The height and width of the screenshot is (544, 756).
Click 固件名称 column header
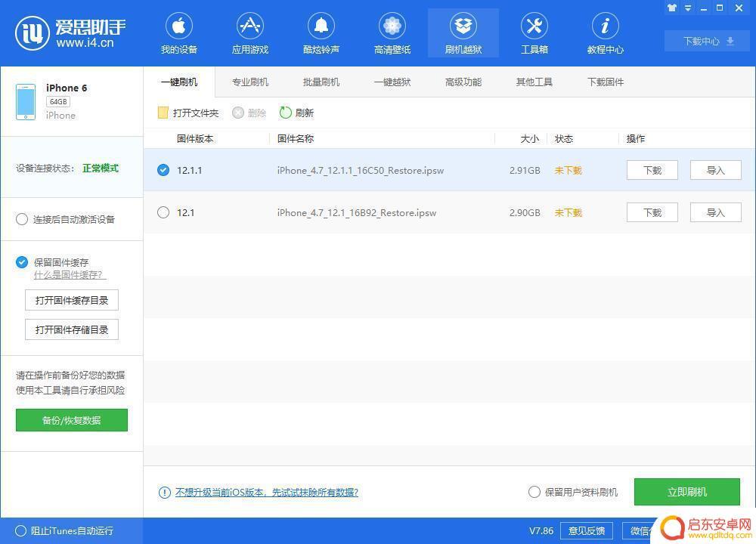[x=296, y=139]
